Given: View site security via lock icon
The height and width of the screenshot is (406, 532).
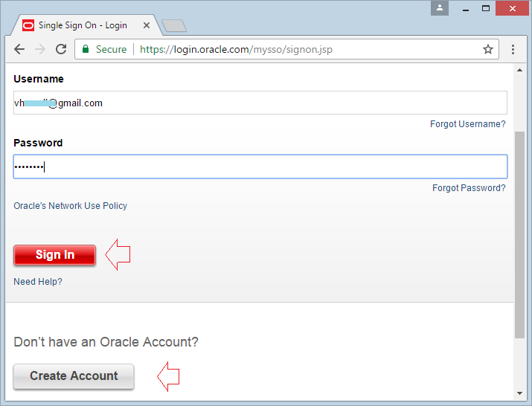Looking at the screenshot, I should coord(86,49).
